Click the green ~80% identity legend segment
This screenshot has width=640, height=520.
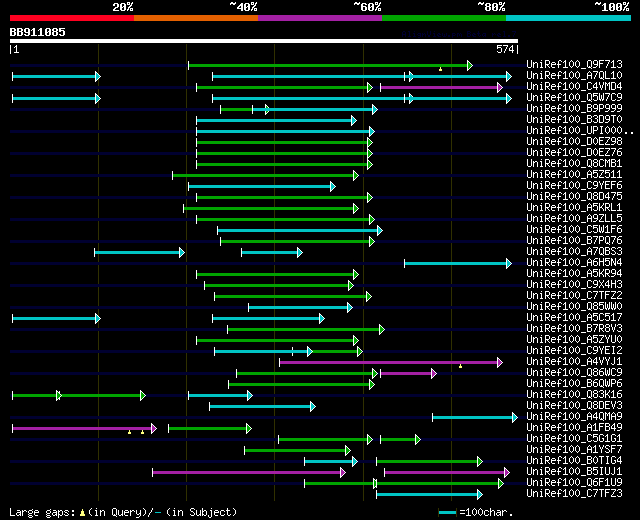pos(444,18)
